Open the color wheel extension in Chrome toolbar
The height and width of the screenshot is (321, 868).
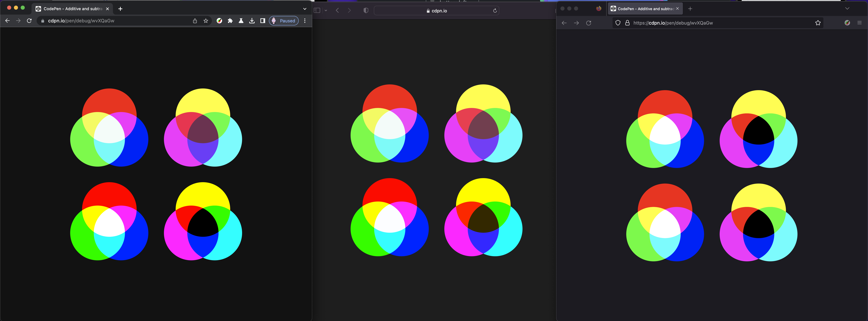click(x=219, y=21)
